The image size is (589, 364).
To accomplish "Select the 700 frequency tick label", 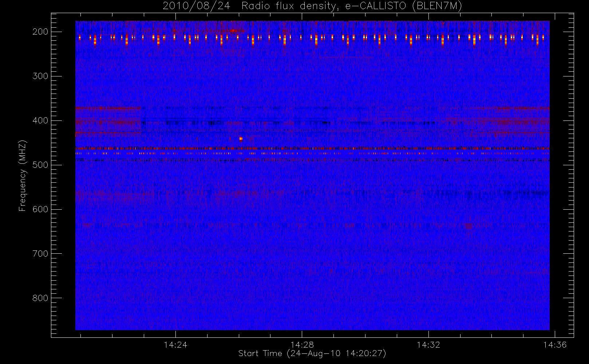I will 40,254.
